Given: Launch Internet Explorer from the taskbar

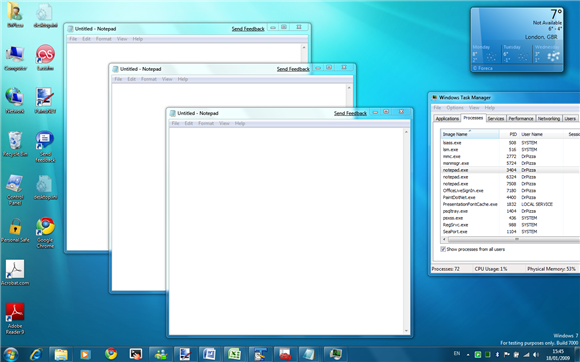Looking at the screenshot, I should pos(36,354).
